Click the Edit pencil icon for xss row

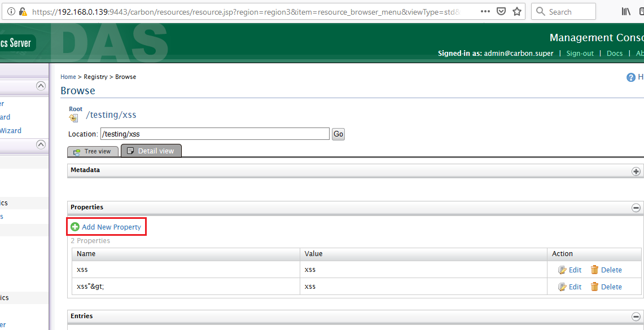562,270
